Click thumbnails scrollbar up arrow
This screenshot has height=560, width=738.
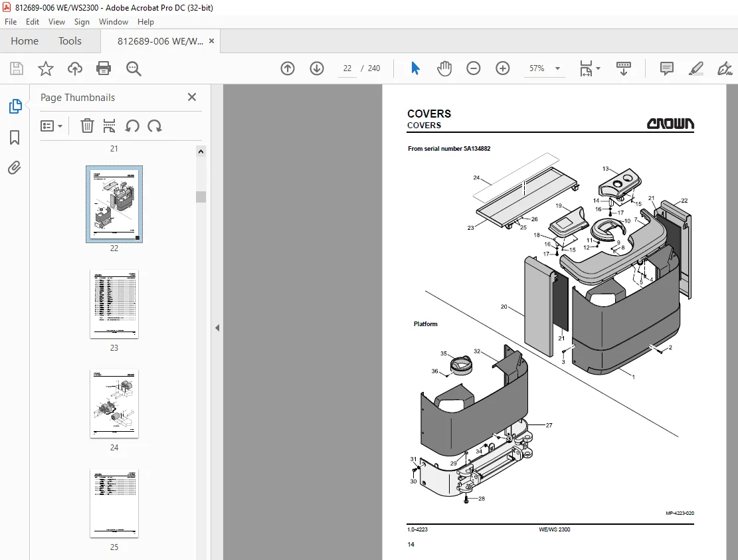tap(201, 151)
